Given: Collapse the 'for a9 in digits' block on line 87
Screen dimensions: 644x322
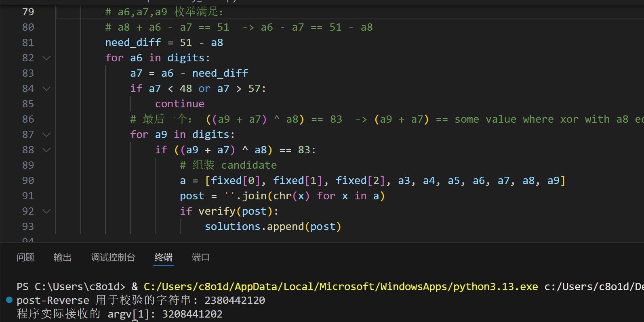Looking at the screenshot, I should (46, 135).
